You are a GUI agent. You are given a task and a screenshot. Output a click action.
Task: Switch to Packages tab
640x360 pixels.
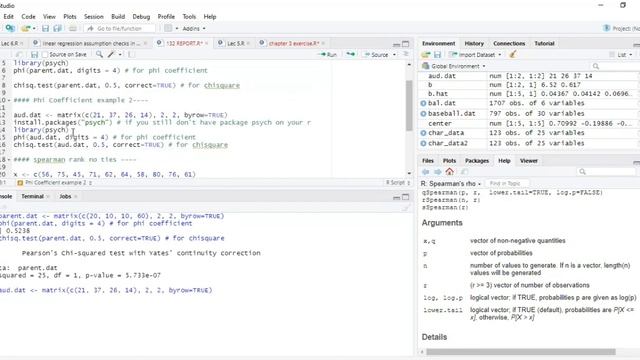point(477,161)
